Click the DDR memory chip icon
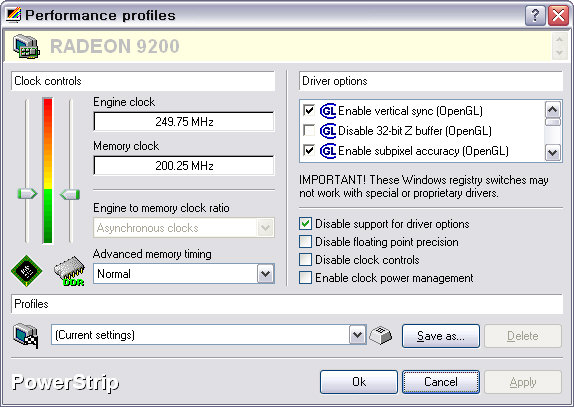The width and height of the screenshot is (574, 407). click(x=70, y=271)
